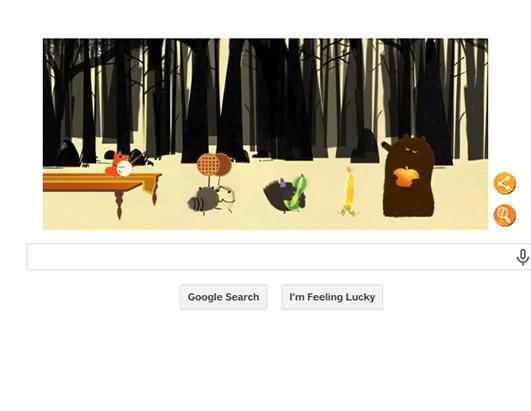This screenshot has height=411, width=531.
Task: Click the orange pumpkin held by the bear
Action: 406,177
